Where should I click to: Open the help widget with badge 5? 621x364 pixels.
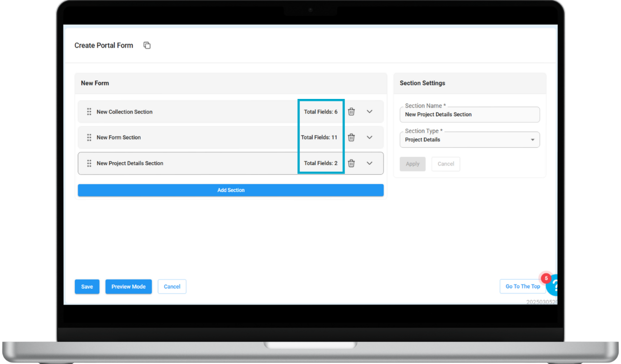[x=553, y=285]
